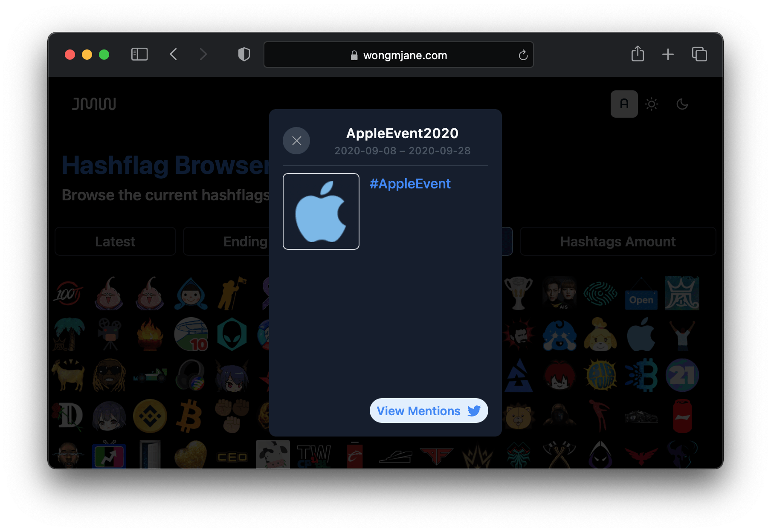Screen dimensions: 771x532
Task: Select the automatic theme 'A' button
Action: [624, 104]
